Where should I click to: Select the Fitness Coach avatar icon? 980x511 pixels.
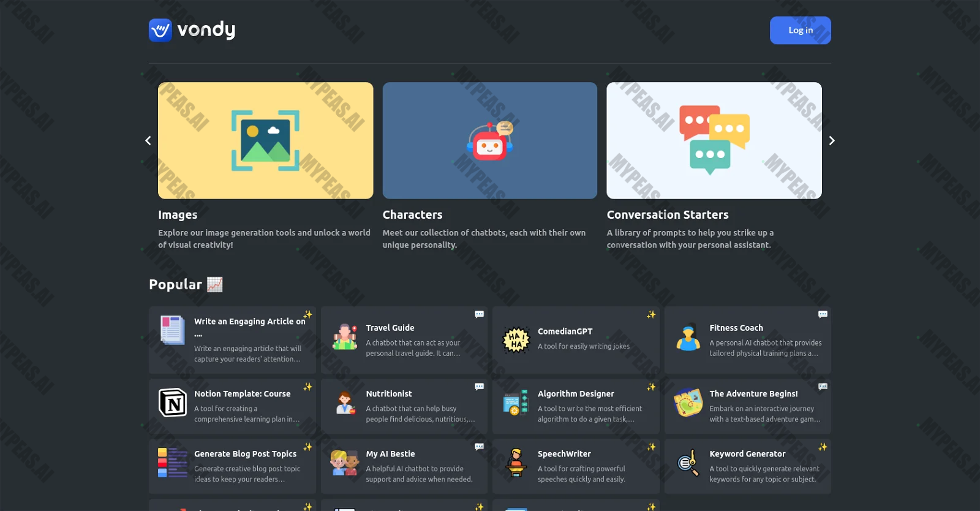tap(688, 338)
